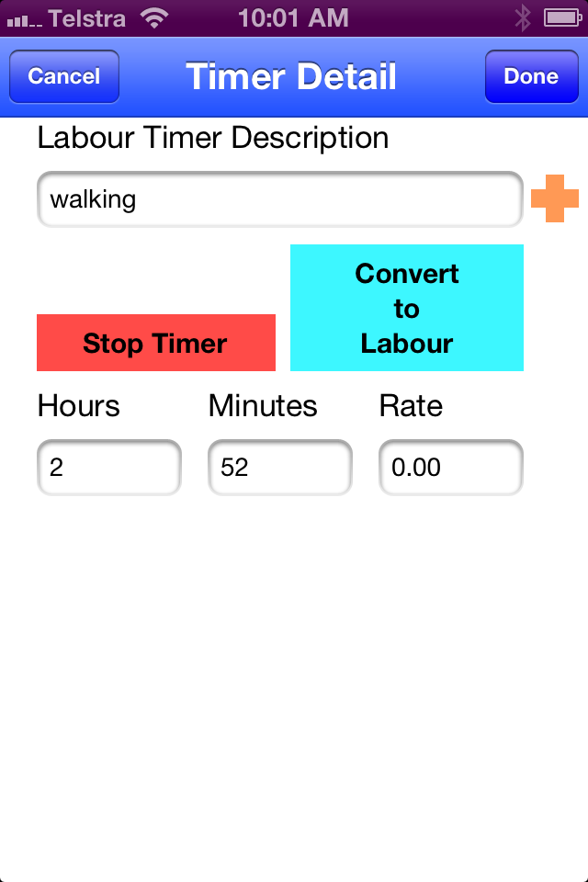Select the Hours input field
588x882 pixels.
(x=108, y=468)
